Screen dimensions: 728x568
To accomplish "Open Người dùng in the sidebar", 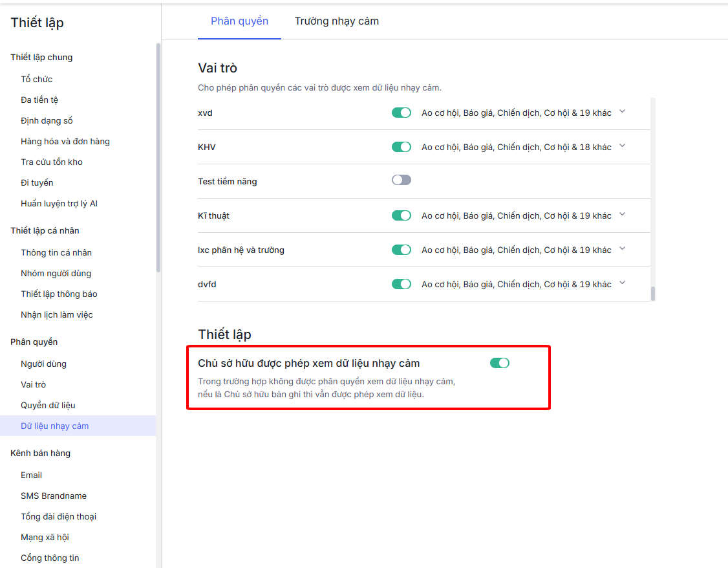I will (43, 364).
